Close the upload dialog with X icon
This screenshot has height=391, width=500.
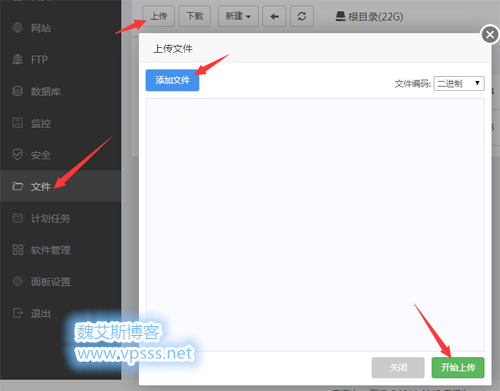pos(490,34)
